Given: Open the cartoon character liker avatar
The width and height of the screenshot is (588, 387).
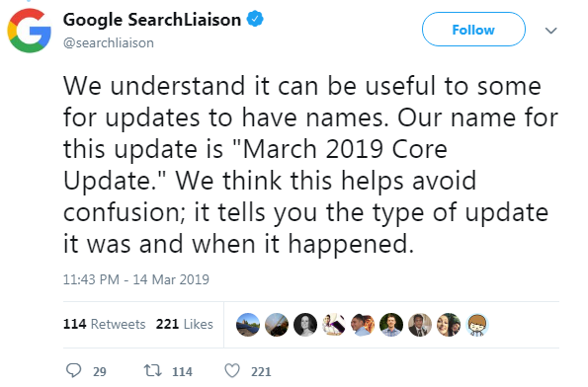Looking at the screenshot, I should coord(477,325).
